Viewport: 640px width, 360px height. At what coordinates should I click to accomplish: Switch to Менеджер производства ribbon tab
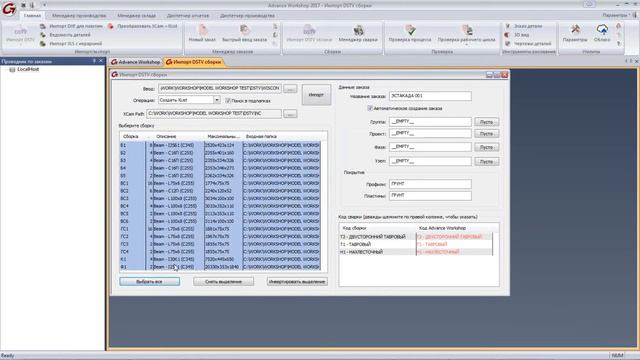79,16
